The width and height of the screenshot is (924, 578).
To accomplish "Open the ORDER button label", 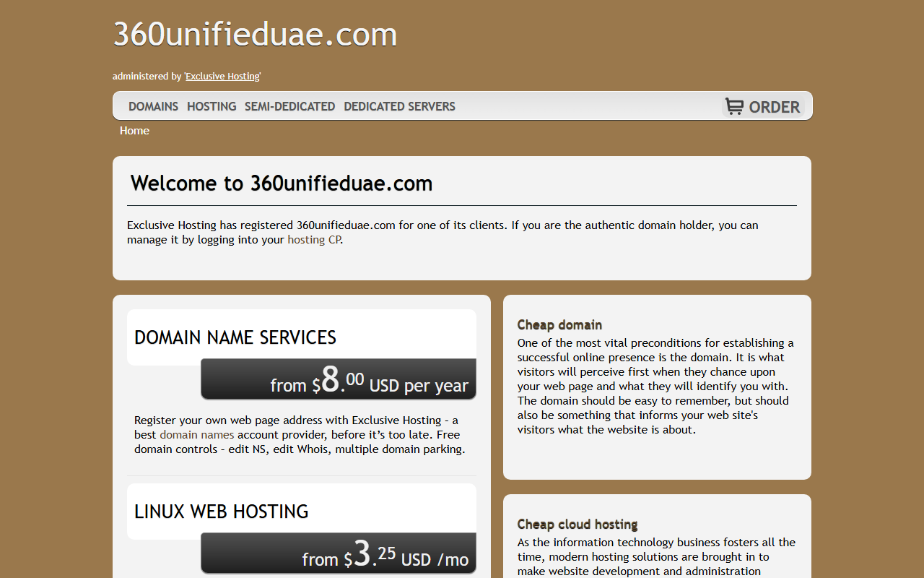I will pos(775,107).
